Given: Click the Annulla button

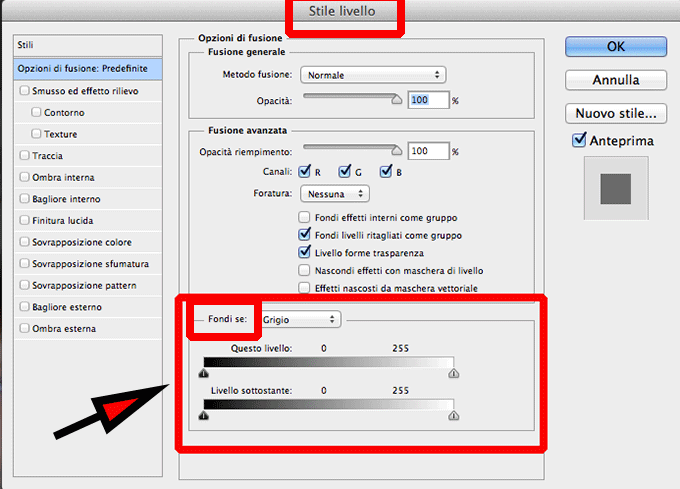Looking at the screenshot, I should 616,80.
